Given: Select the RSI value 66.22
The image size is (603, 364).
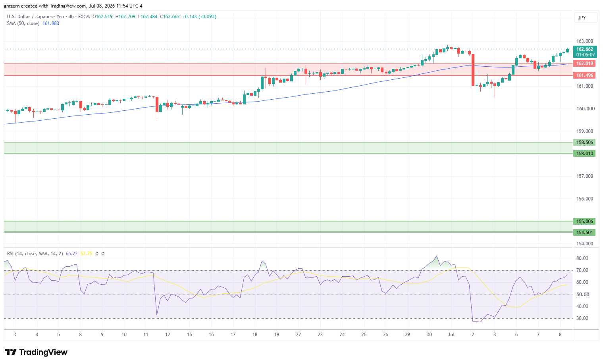Looking at the screenshot, I should [71, 254].
